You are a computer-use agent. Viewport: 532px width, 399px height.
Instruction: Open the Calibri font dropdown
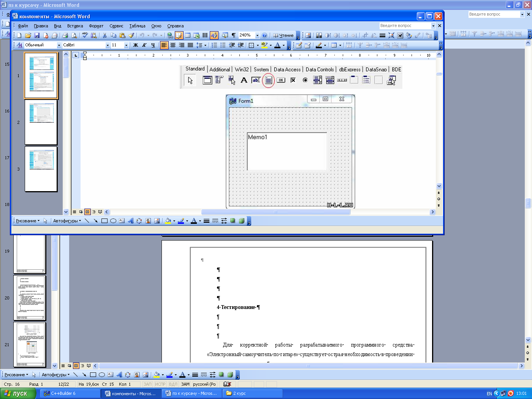(x=108, y=45)
